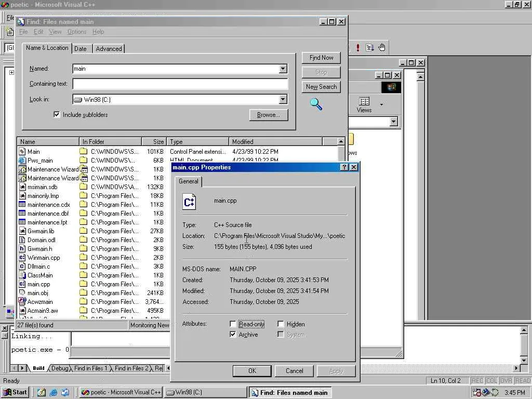Select the main.cpp file icon in results

click(22, 284)
